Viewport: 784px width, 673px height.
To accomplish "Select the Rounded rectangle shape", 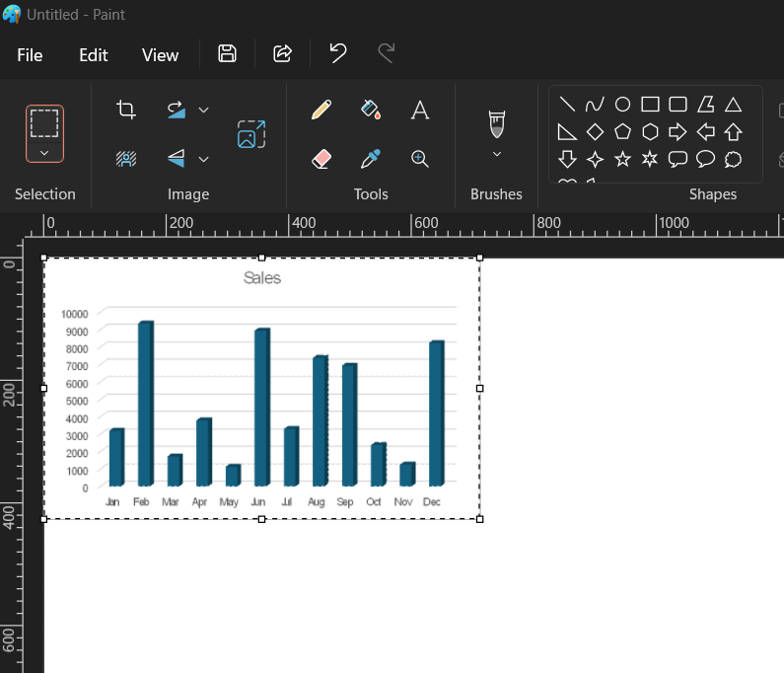I will [x=678, y=104].
